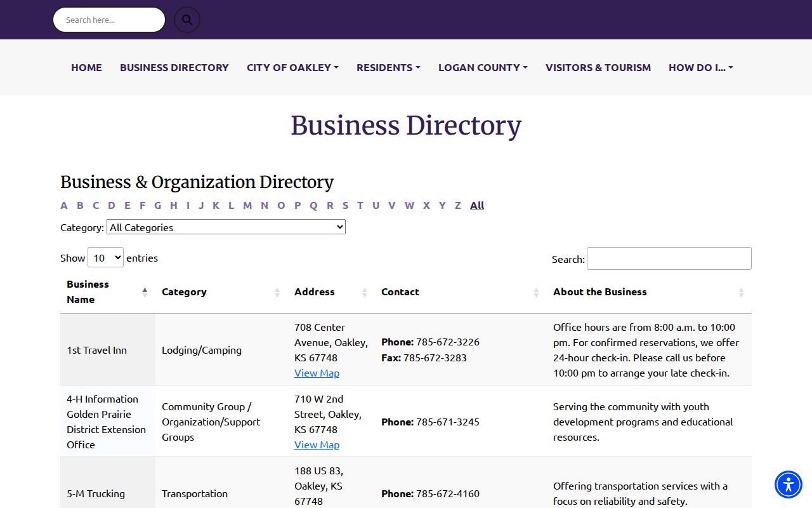The height and width of the screenshot is (508, 812).
Task: Filter directory by letter W
Action: click(x=409, y=205)
